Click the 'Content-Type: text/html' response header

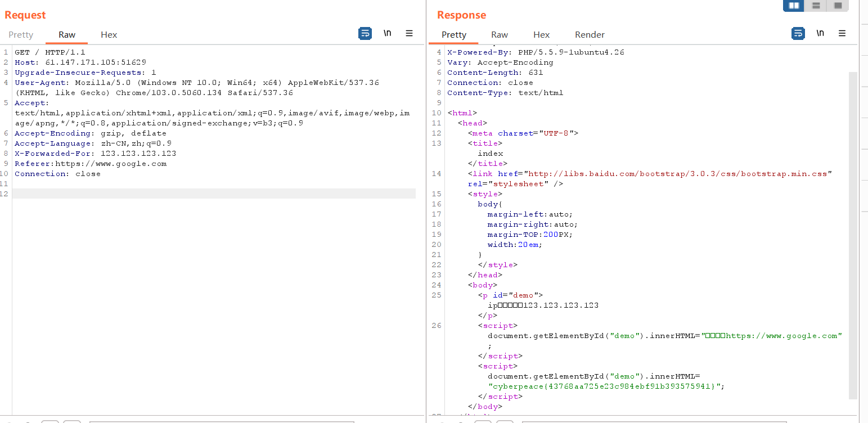pos(505,93)
